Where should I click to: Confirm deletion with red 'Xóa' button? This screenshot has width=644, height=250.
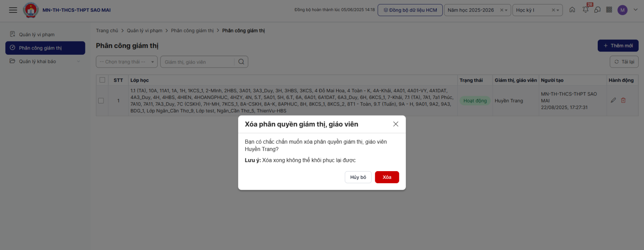click(x=386, y=177)
